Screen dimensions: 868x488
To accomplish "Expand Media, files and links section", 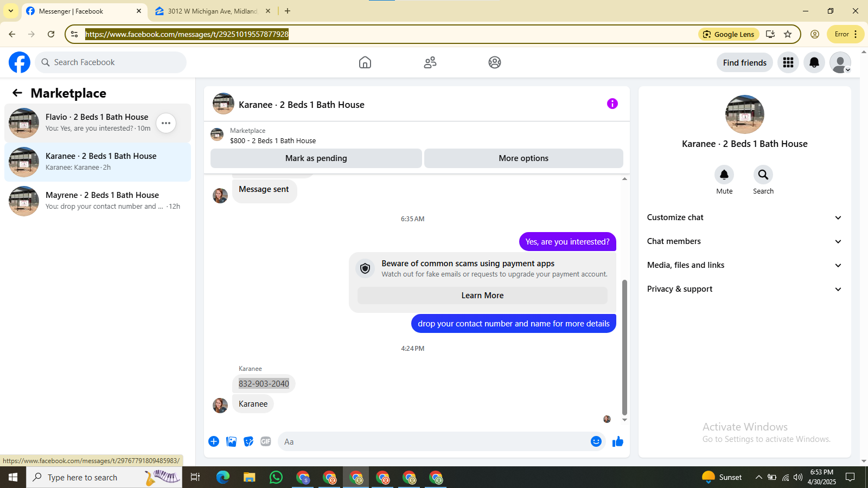I will [744, 265].
